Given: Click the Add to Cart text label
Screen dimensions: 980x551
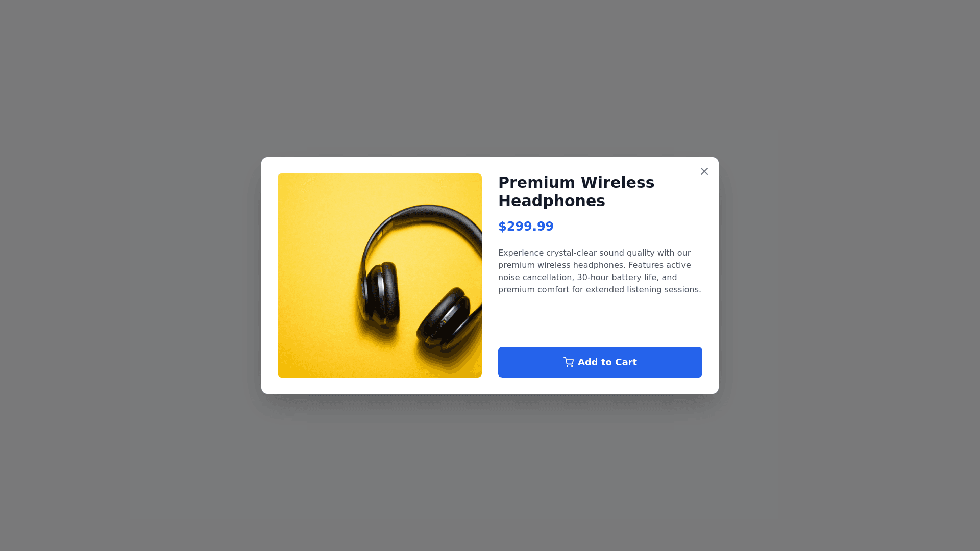Looking at the screenshot, I should (x=607, y=362).
